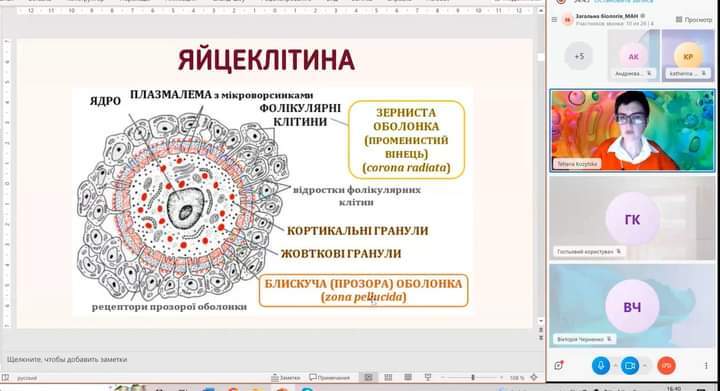Select the AK participant tile

click(x=634, y=56)
